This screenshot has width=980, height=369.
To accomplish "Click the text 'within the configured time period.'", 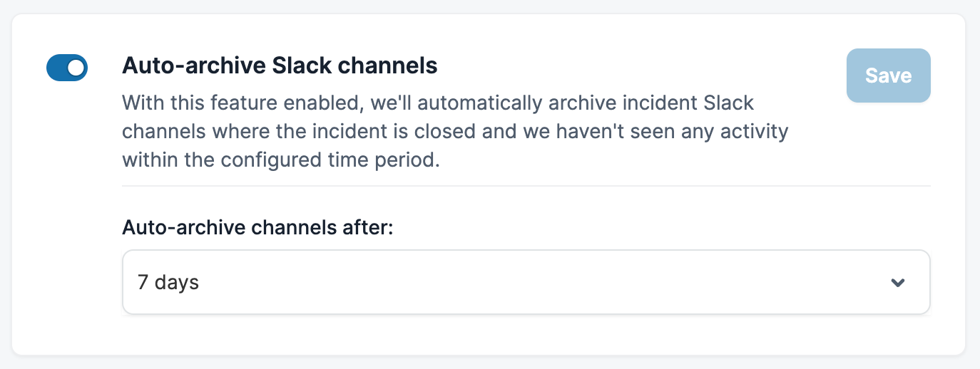I will 281,160.
